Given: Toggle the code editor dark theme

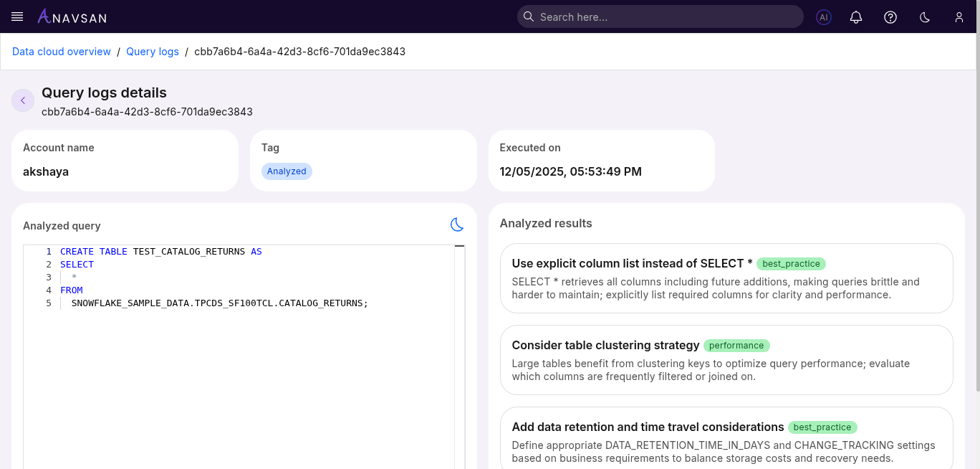Looking at the screenshot, I should point(457,224).
